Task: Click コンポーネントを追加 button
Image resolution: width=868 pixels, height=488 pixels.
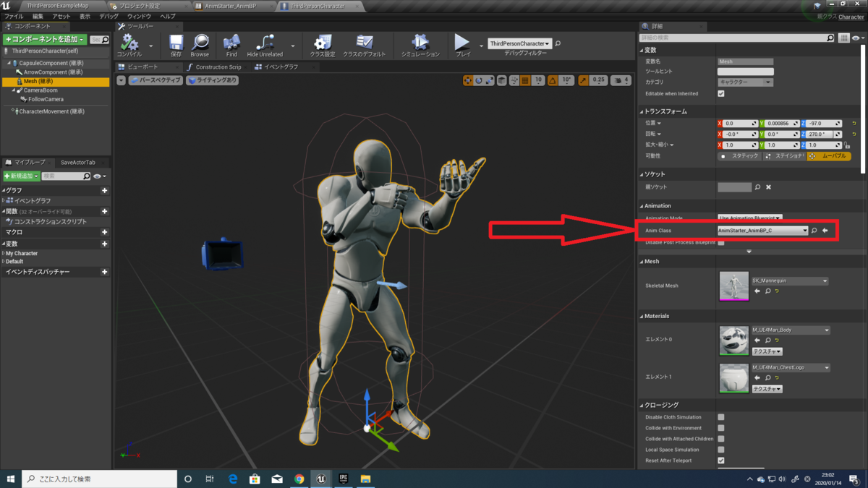Action: (x=45, y=39)
